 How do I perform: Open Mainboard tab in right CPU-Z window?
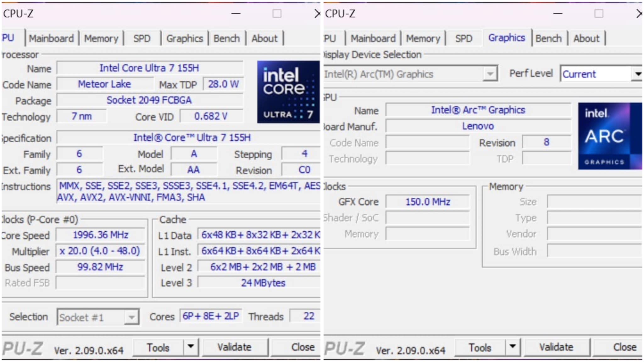373,38
